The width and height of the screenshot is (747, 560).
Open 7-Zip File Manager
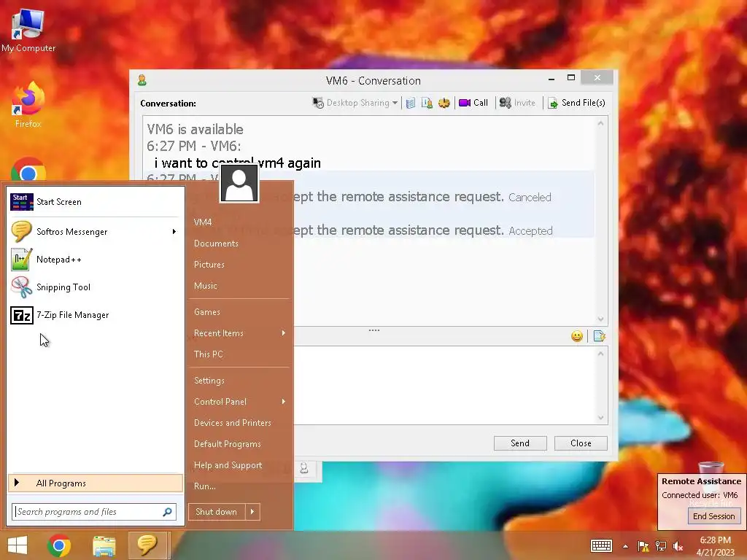96,315
